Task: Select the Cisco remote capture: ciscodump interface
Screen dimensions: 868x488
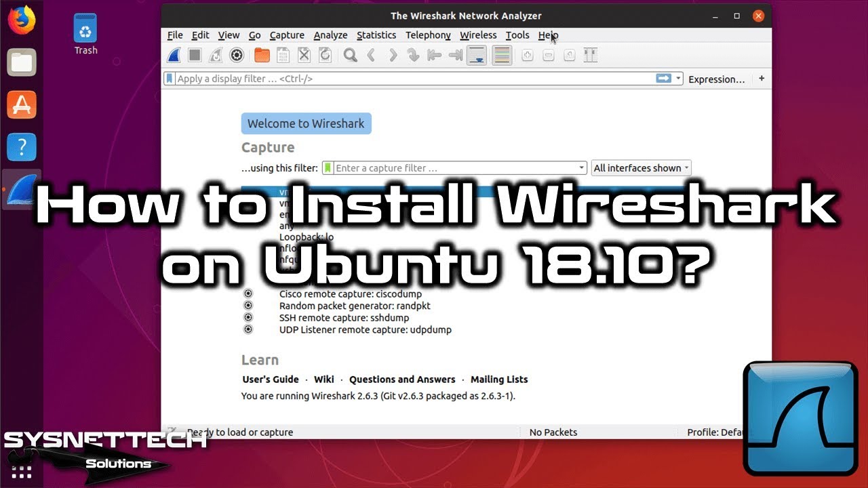Action: (x=351, y=293)
